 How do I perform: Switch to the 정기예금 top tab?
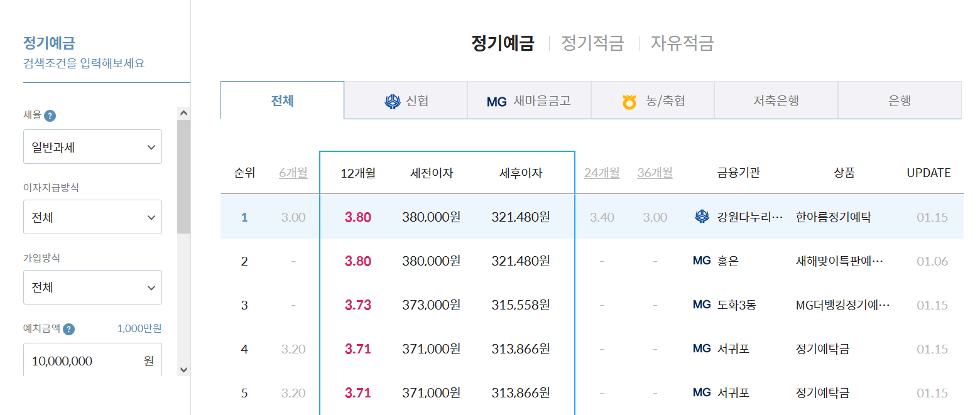pos(503,43)
